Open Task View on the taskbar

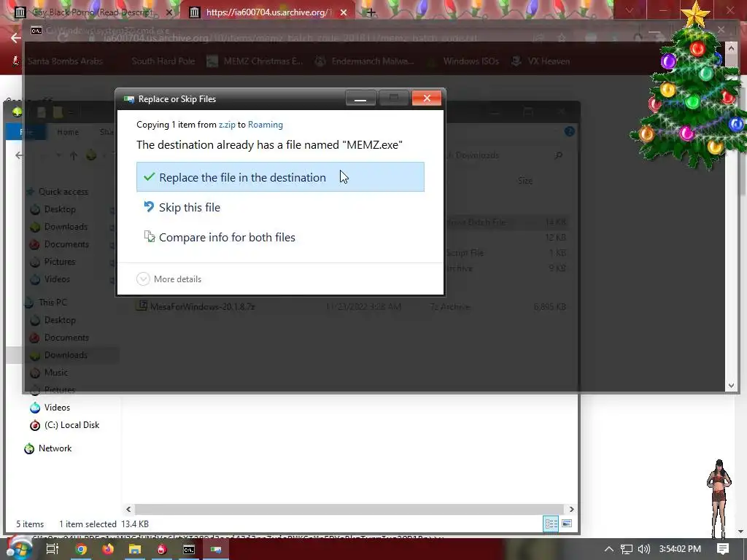coord(53,549)
